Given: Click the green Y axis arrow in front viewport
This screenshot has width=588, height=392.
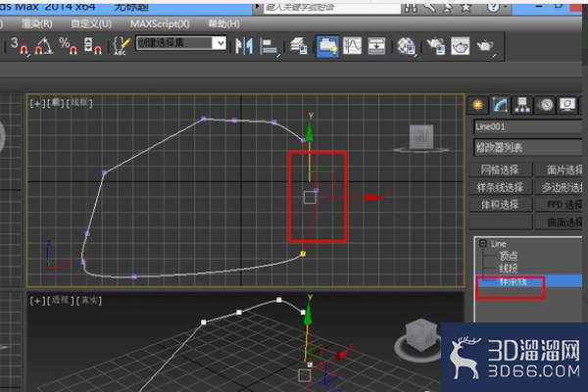Looking at the screenshot, I should click(310, 131).
